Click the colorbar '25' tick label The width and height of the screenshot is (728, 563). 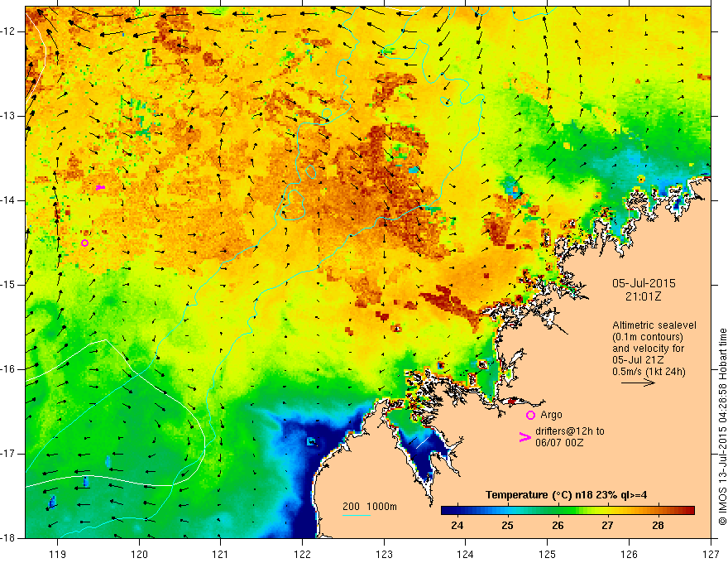507,526
